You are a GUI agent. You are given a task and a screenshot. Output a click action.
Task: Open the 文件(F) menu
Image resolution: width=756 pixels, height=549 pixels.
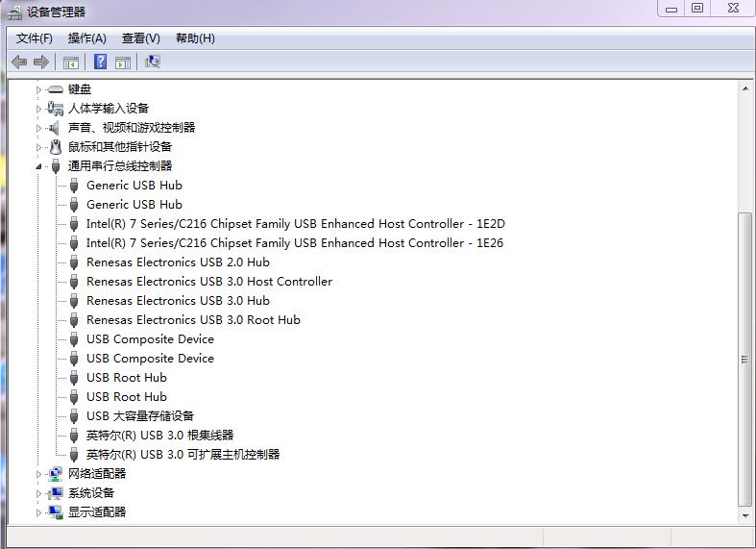(35, 38)
